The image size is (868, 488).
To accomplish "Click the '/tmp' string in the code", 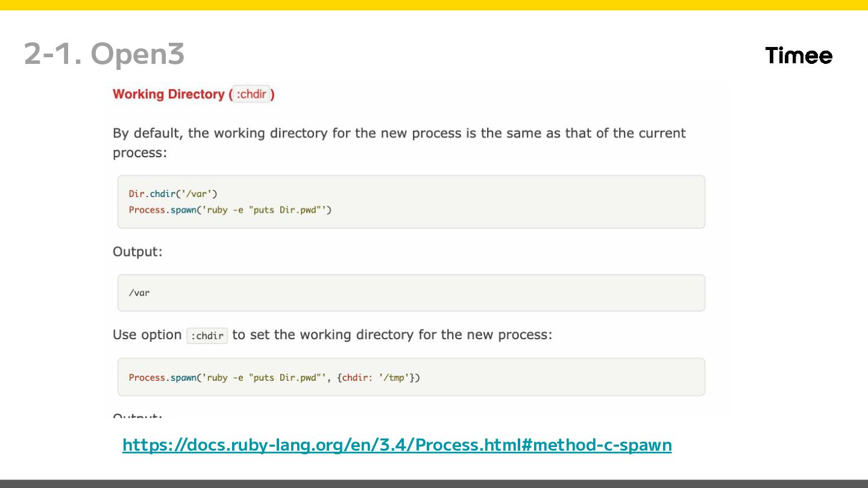I will [394, 378].
